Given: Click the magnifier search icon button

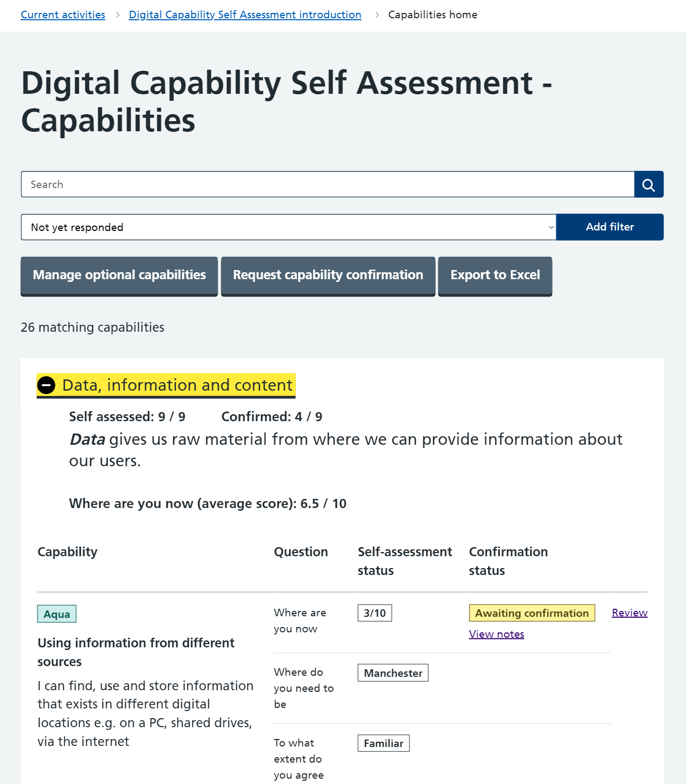Looking at the screenshot, I should pyautogui.click(x=648, y=184).
